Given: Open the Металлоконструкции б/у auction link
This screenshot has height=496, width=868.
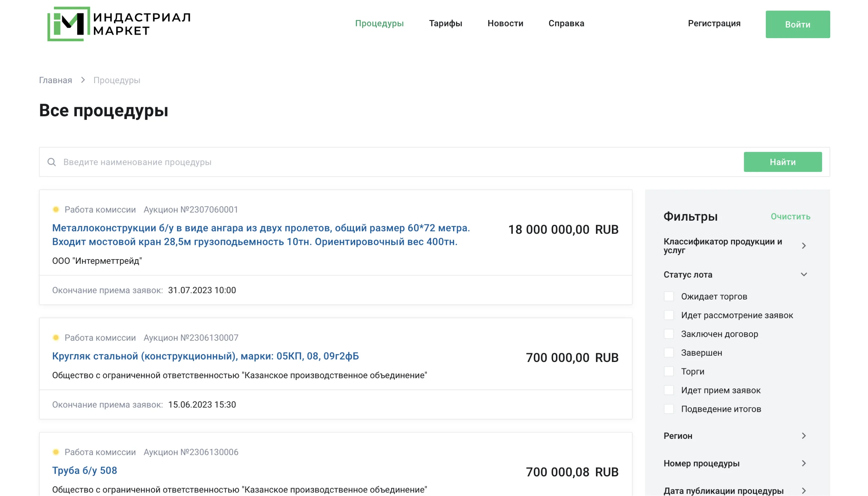Looking at the screenshot, I should tap(261, 235).
